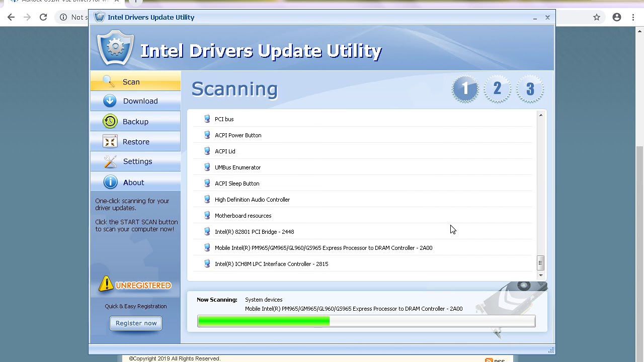Select High Definition Audio Controller entry
The height and width of the screenshot is (362, 644).
click(363, 200)
